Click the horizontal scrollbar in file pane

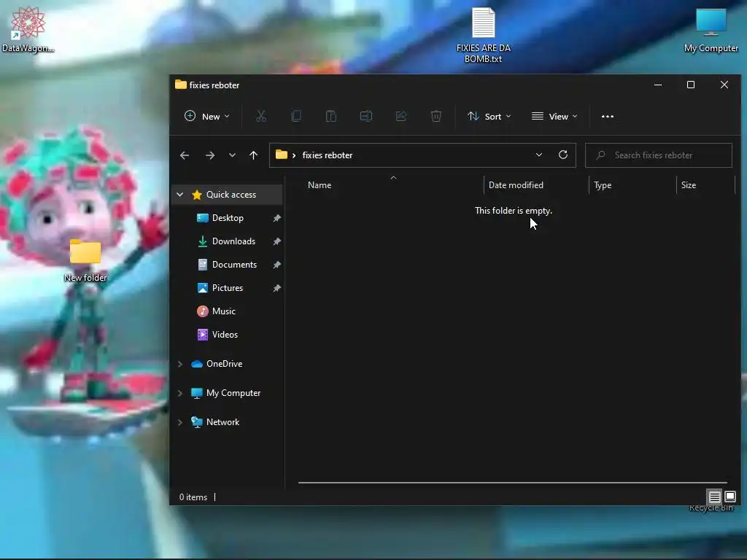click(x=513, y=483)
